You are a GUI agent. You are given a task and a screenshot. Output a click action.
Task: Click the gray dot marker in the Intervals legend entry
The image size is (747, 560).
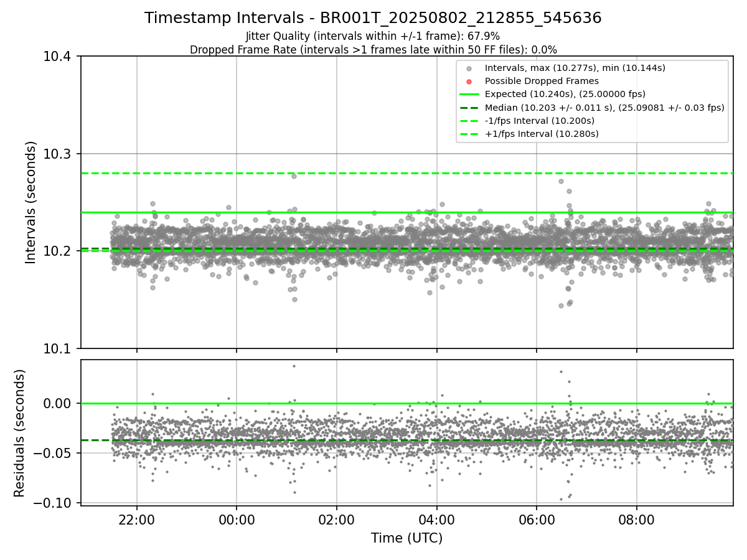(x=469, y=68)
